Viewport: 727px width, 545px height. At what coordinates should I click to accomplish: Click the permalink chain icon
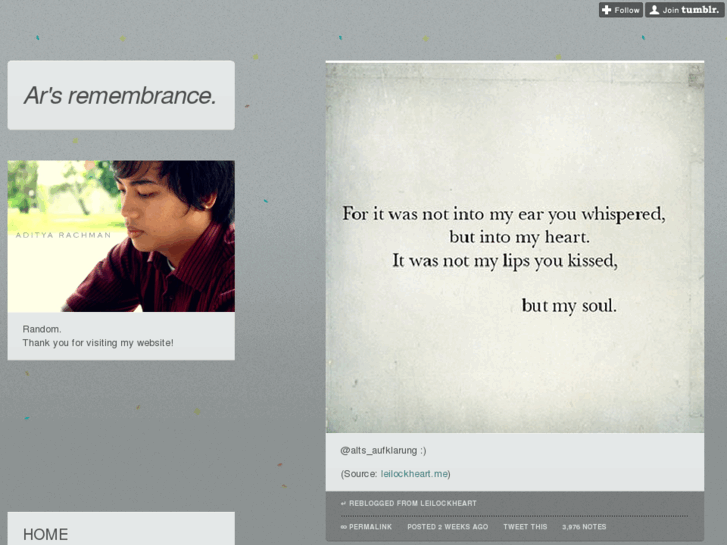pyautogui.click(x=343, y=527)
